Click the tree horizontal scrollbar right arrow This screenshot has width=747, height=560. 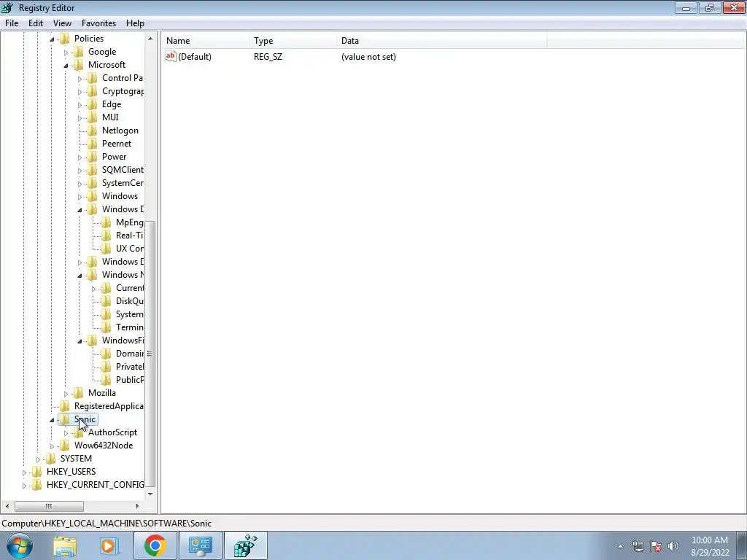138,506
